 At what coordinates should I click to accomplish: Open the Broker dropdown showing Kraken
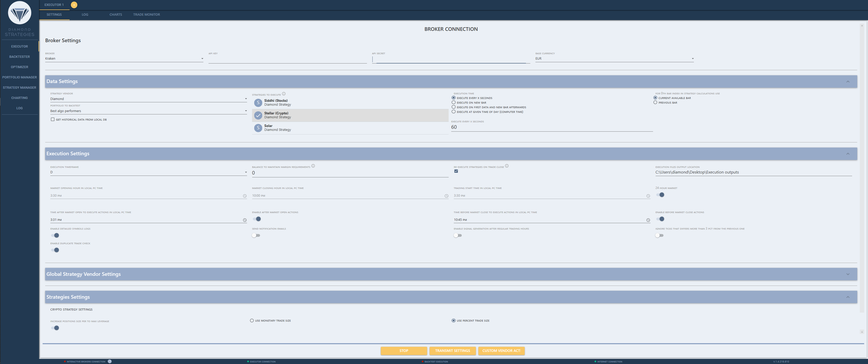124,59
